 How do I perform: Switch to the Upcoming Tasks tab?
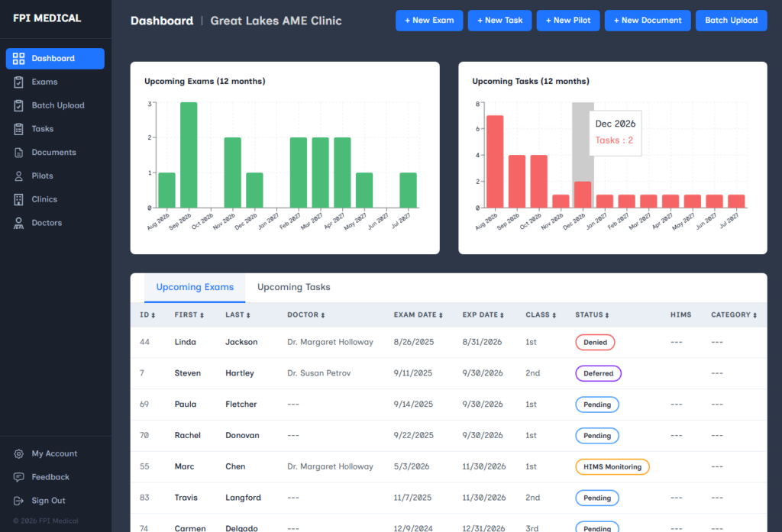[294, 287]
